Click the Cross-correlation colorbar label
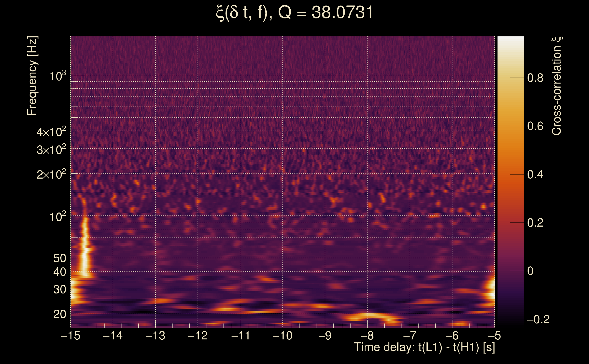 557,86
